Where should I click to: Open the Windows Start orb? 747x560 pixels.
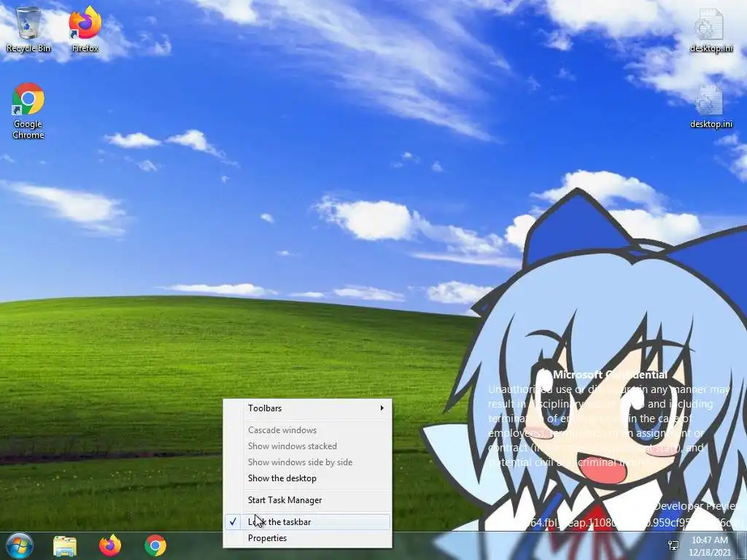(20, 545)
